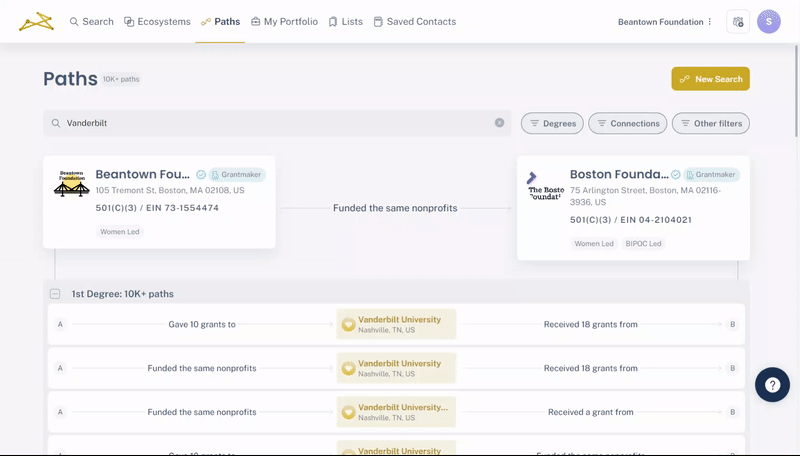Open the help question mark bubble
This screenshot has height=456, width=800.
tap(772, 385)
